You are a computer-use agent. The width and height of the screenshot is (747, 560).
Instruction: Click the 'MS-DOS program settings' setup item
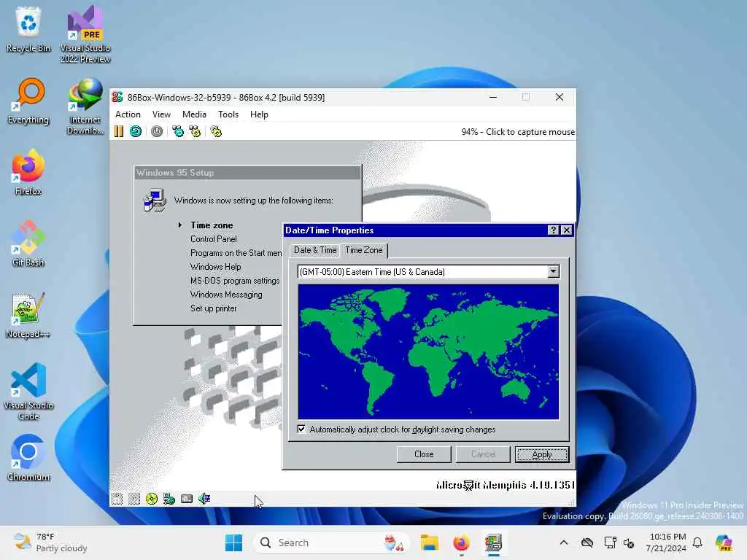click(x=235, y=281)
